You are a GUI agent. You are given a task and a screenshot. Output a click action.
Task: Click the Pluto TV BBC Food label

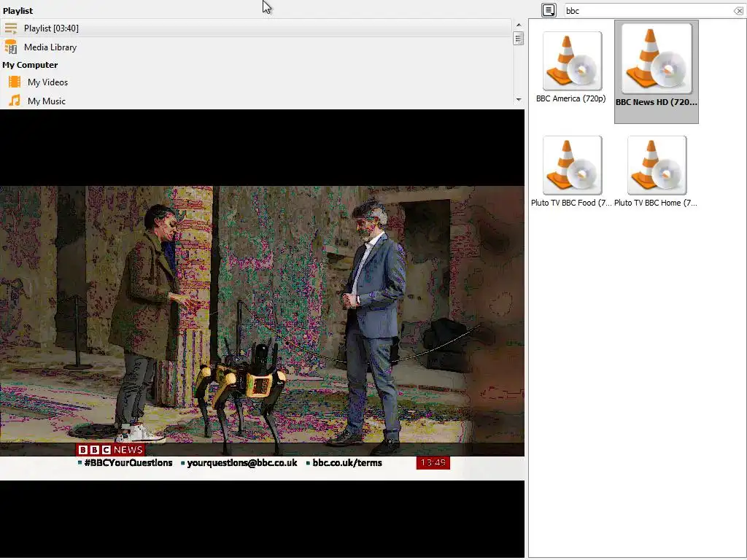pyautogui.click(x=571, y=203)
